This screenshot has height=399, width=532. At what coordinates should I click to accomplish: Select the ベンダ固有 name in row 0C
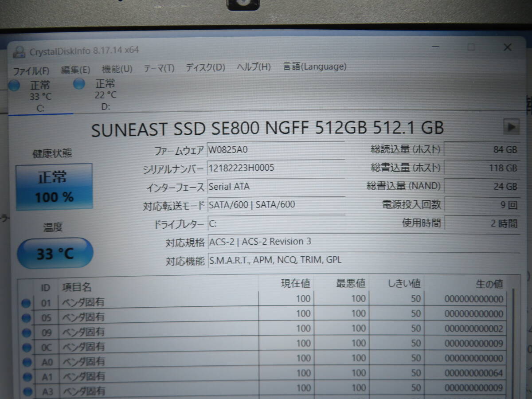coord(83,346)
